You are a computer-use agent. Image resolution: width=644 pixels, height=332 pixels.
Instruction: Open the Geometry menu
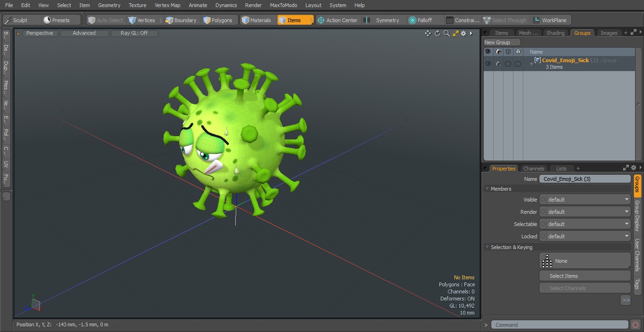[x=109, y=5]
